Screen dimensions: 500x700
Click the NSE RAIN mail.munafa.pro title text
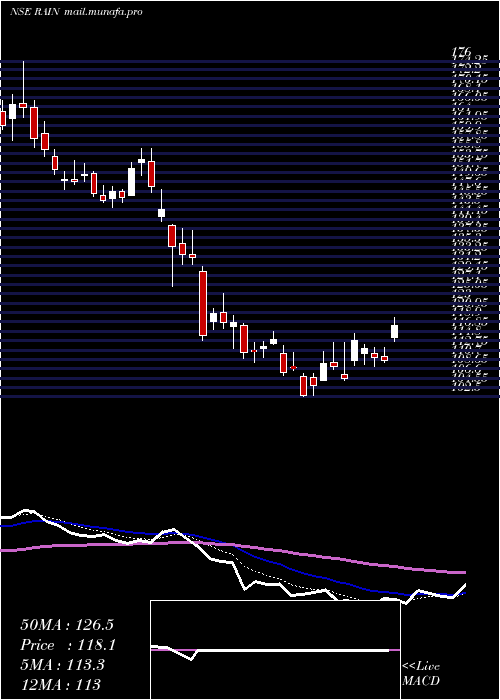coord(76,12)
